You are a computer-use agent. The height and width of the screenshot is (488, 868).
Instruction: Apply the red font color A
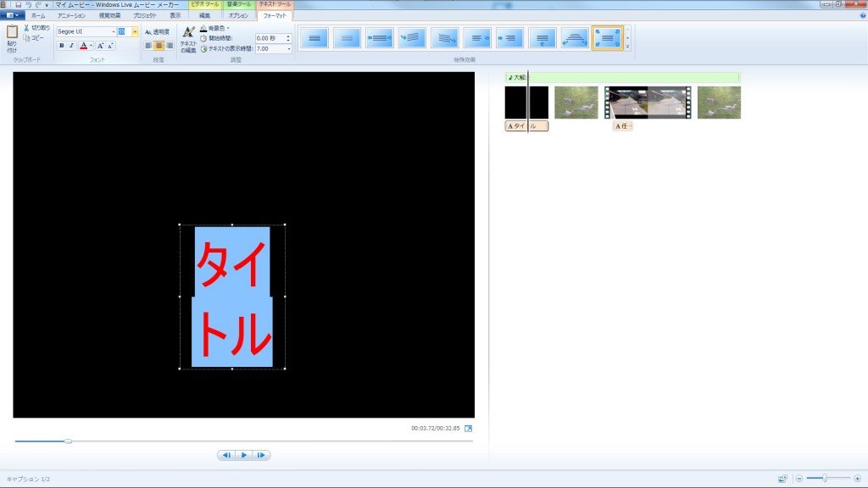(84, 46)
